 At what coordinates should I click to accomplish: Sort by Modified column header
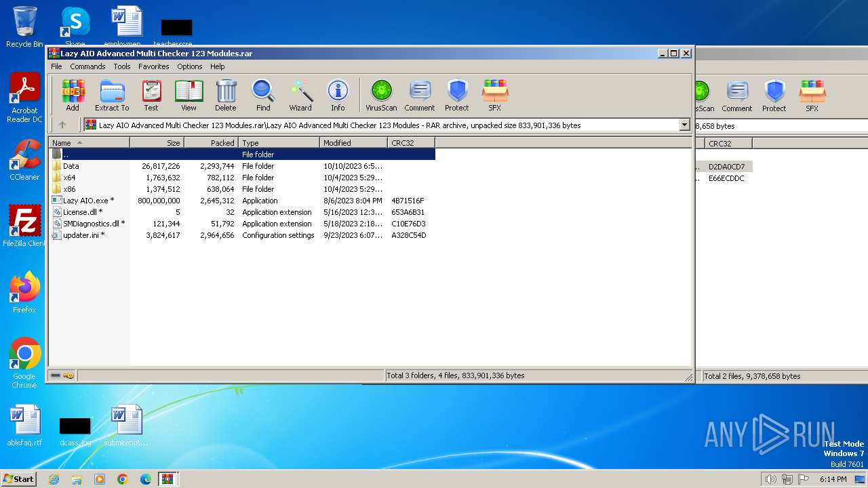point(353,143)
